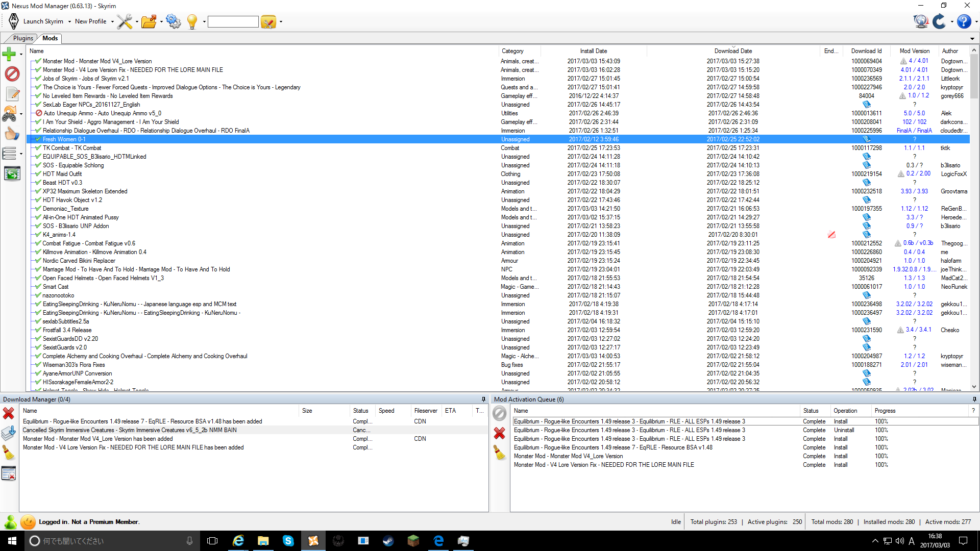The width and height of the screenshot is (980, 551).
Task: Sort mods by Install Date column header
Action: (x=594, y=51)
